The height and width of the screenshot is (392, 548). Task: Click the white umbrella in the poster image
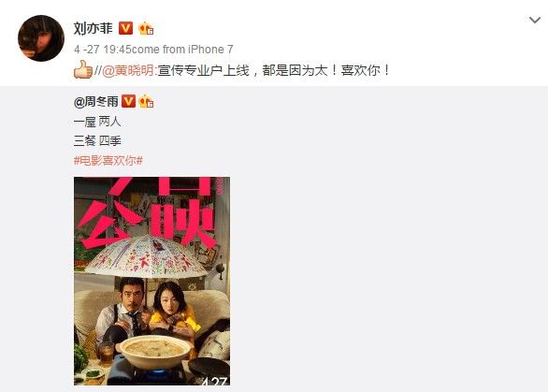pyautogui.click(x=147, y=257)
